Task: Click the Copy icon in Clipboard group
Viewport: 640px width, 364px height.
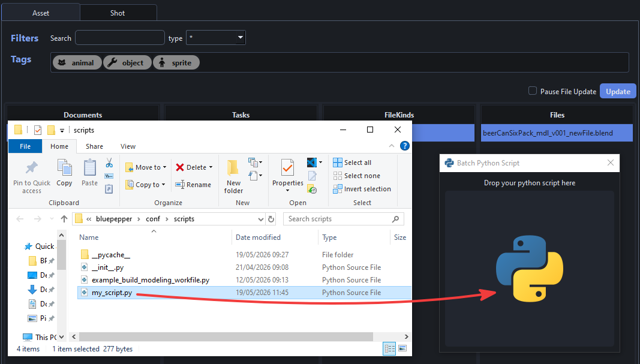Action: pyautogui.click(x=64, y=168)
